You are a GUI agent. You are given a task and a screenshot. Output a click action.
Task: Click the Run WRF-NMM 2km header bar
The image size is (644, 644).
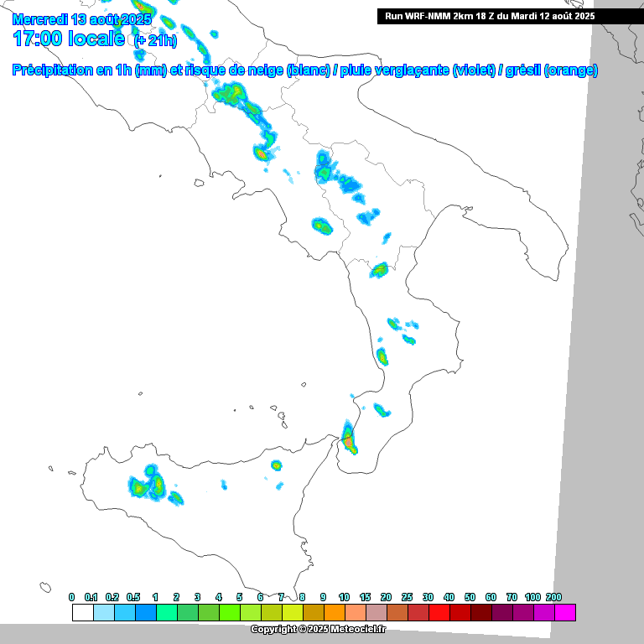point(489,16)
